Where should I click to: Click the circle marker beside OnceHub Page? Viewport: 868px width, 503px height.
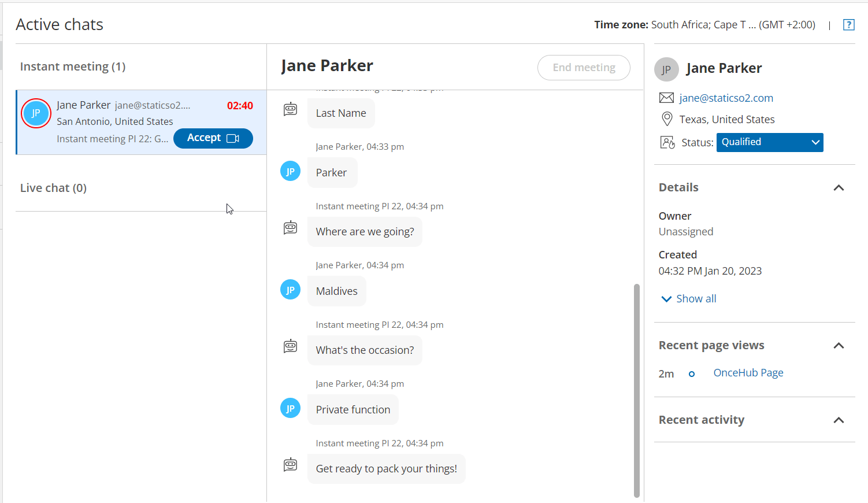(692, 374)
